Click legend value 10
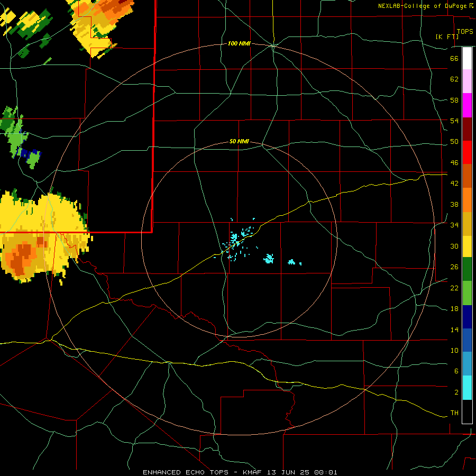476x476 pixels. coord(454,350)
